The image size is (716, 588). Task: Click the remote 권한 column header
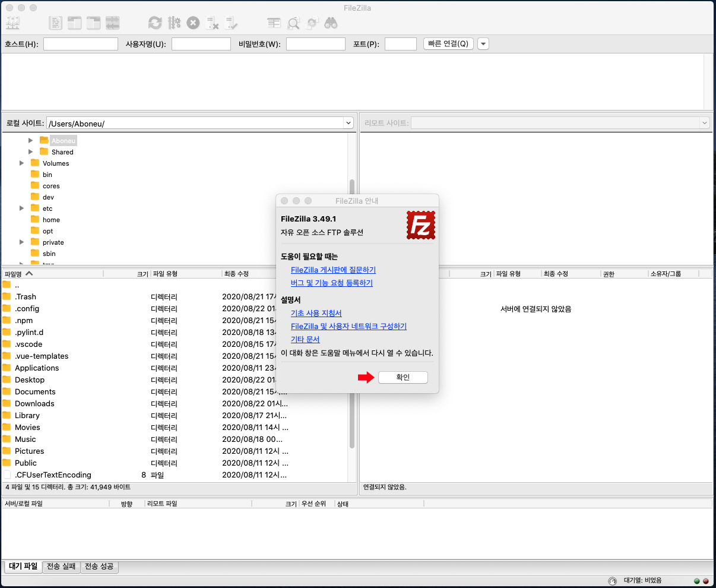coord(623,274)
